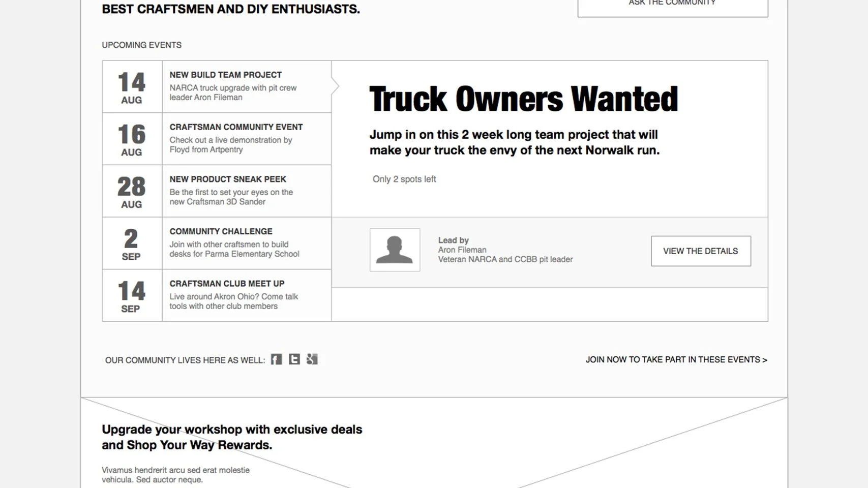This screenshot has height=488, width=868.
Task: Open the Facebook community icon
Action: pos(276,359)
